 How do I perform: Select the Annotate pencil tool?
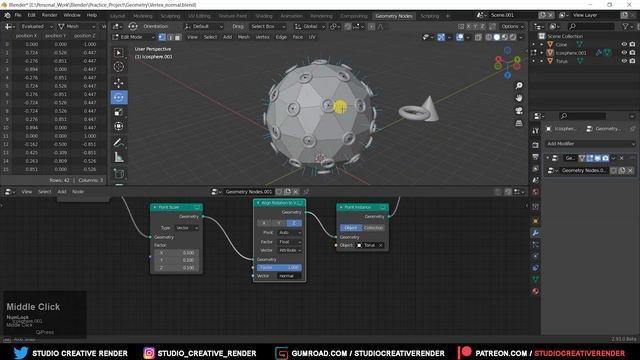pyautogui.click(x=119, y=143)
